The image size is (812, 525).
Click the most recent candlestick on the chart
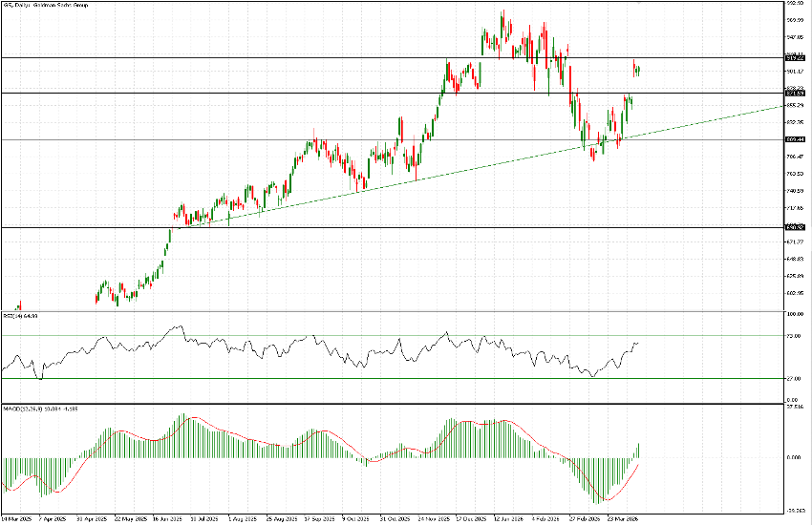pyautogui.click(x=638, y=69)
